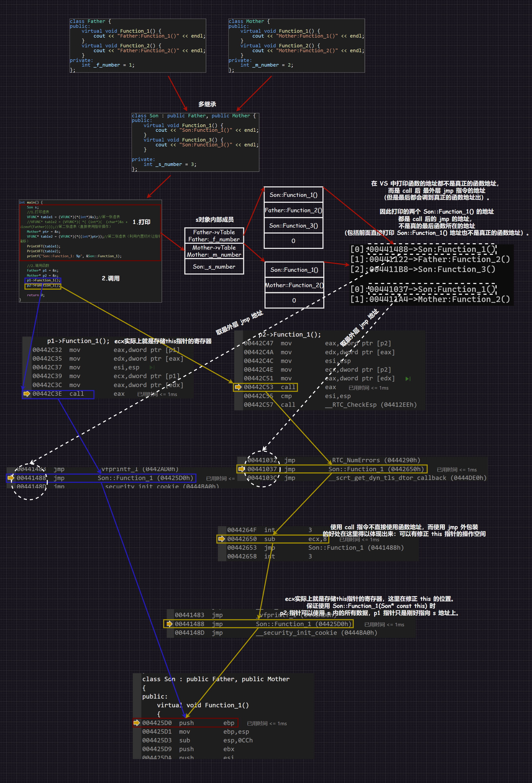Screen dimensions: 532x783
Task: Click yellow arrow next to 00442650 sub
Action: (x=221, y=539)
